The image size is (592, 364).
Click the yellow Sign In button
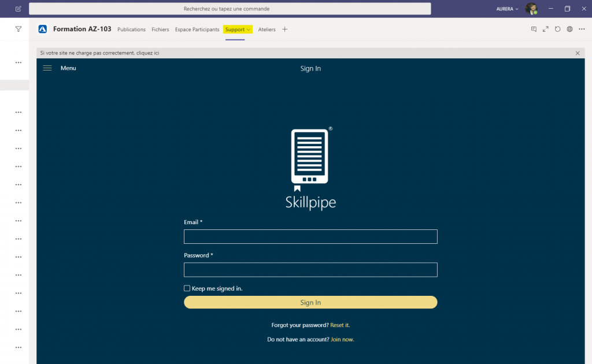pyautogui.click(x=310, y=302)
